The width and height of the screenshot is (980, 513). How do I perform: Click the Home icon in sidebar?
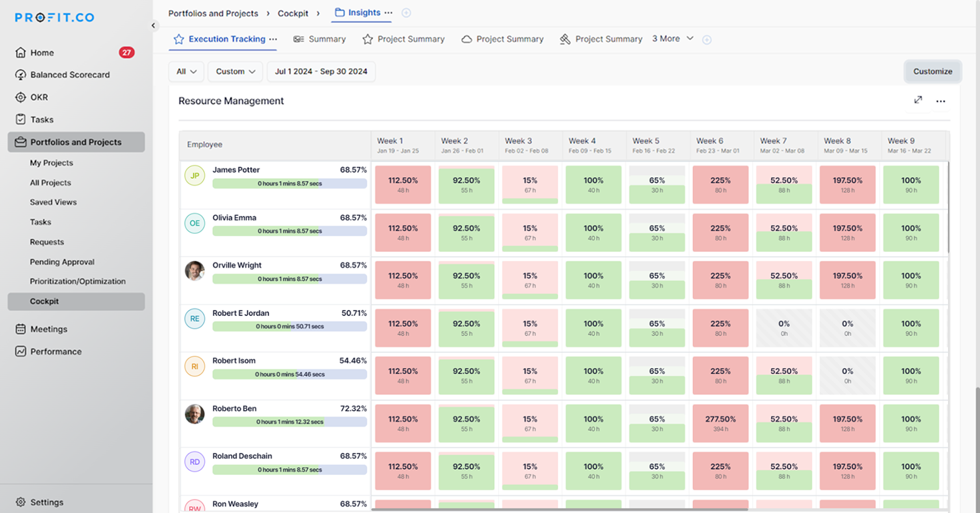[x=21, y=53]
